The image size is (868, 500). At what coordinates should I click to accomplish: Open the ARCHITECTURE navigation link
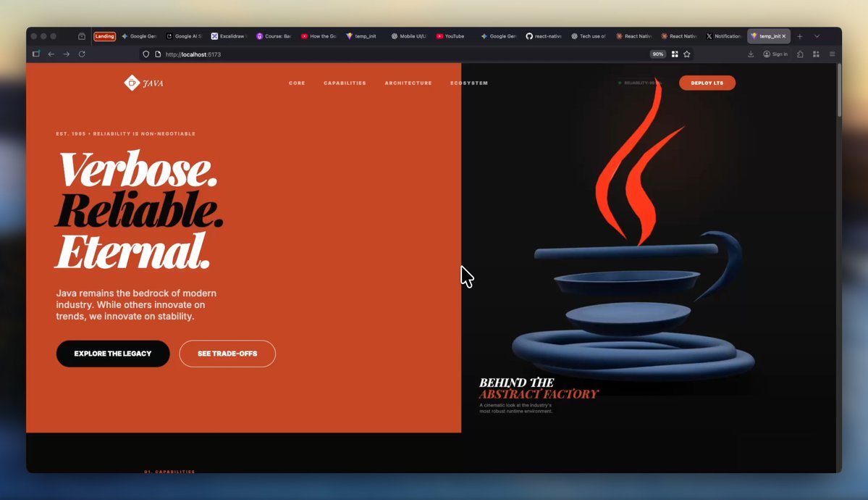(x=408, y=83)
